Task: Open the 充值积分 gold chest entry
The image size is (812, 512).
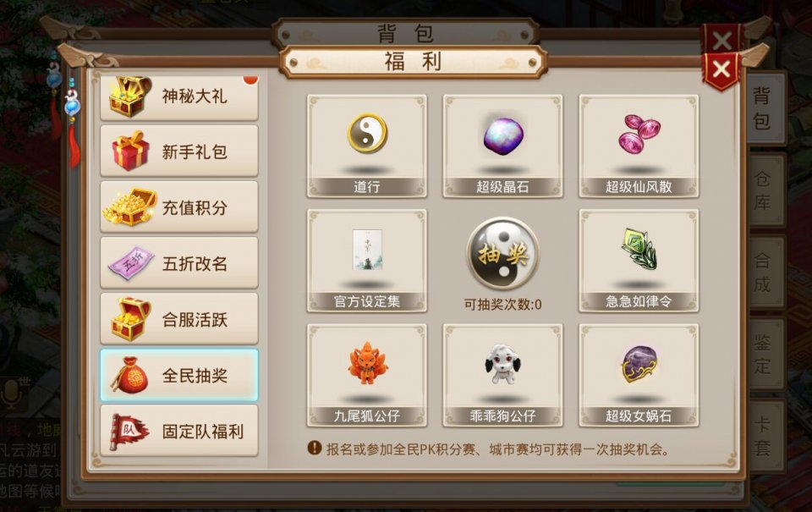Action: [179, 206]
